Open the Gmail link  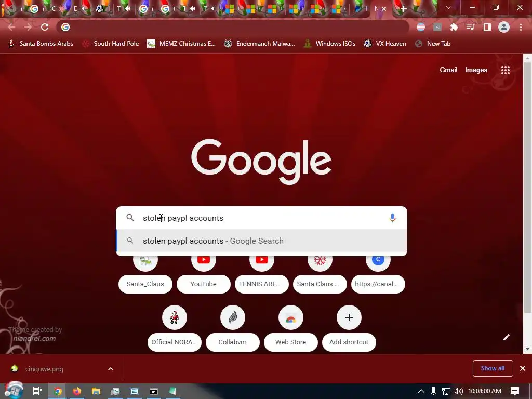coord(448,70)
